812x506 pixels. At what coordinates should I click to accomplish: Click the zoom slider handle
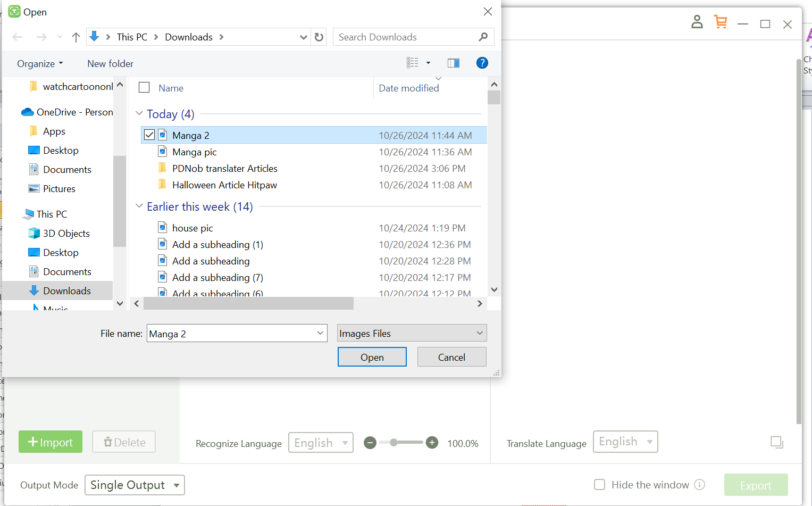pyautogui.click(x=394, y=443)
